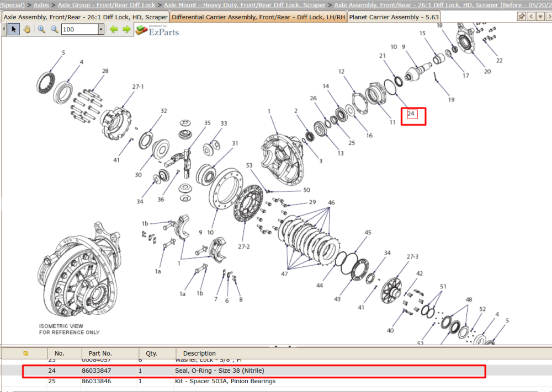Click callout 35 in the diagram
Image resolution: width=552 pixels, height=392 pixels.
pyautogui.click(x=207, y=123)
